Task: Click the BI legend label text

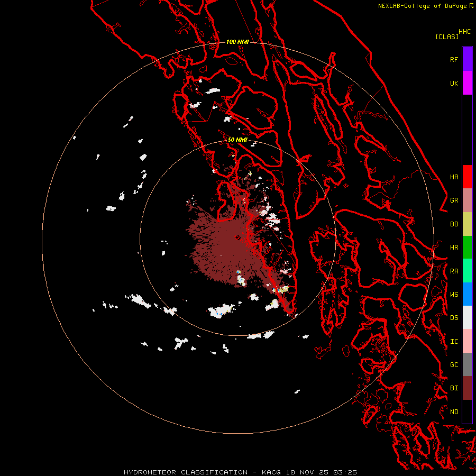Action: (x=454, y=388)
